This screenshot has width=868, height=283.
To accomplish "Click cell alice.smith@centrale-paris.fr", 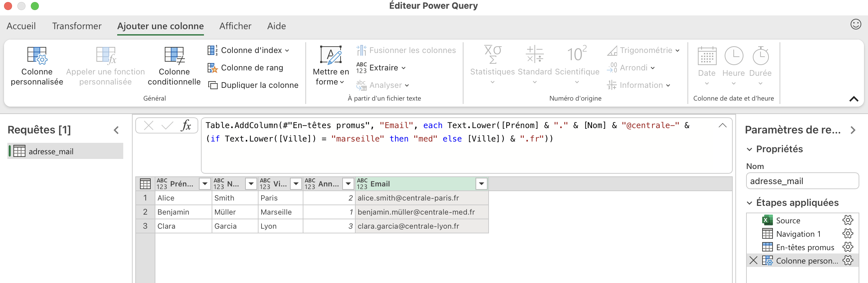I will [x=421, y=198].
